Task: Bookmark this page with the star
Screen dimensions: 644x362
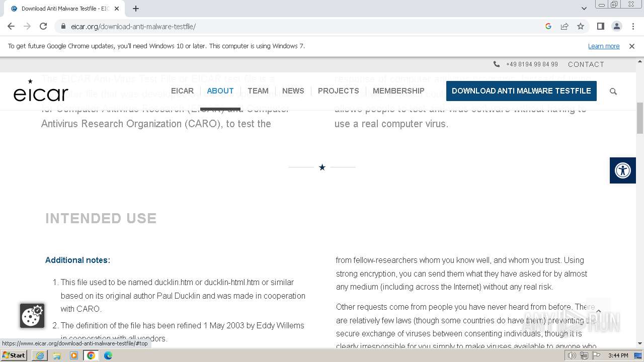Action: 581,26
